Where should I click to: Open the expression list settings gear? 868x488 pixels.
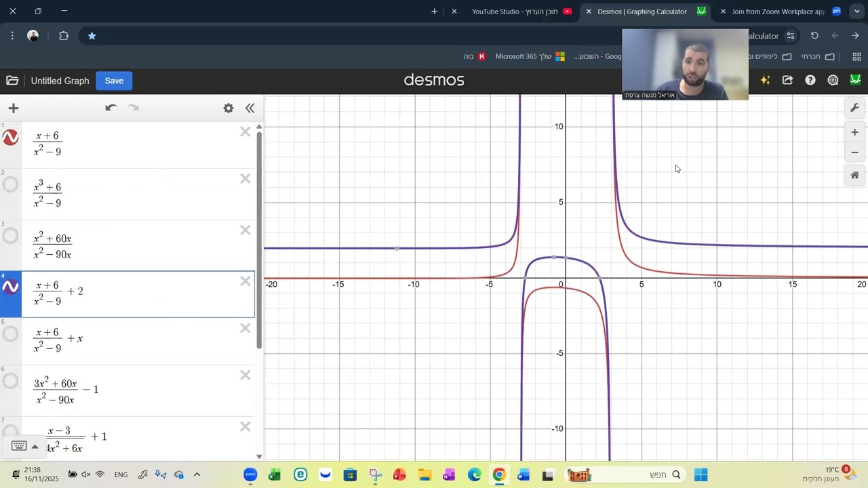pos(229,108)
